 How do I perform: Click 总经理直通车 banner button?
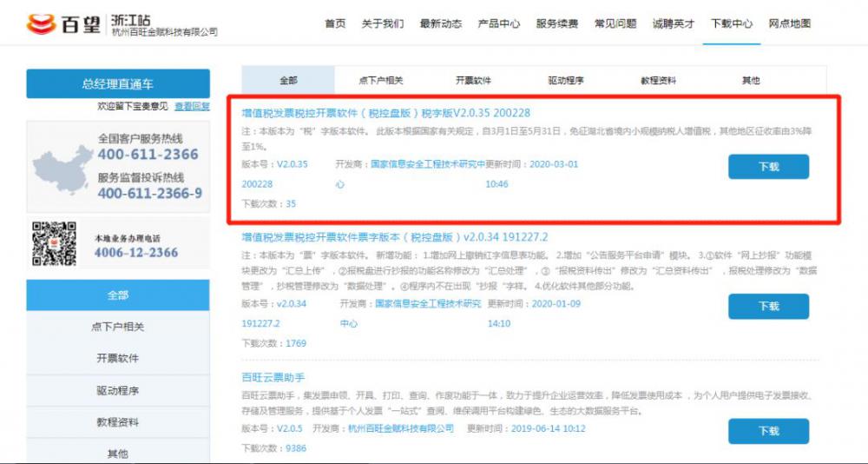pyautogui.click(x=118, y=84)
